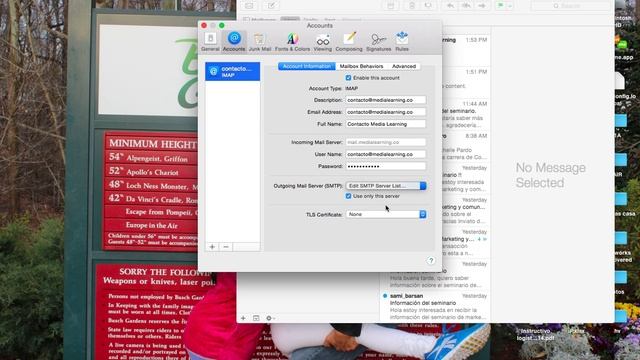Click the Full Name text field
Screen dimensions: 640x360
coord(386,124)
